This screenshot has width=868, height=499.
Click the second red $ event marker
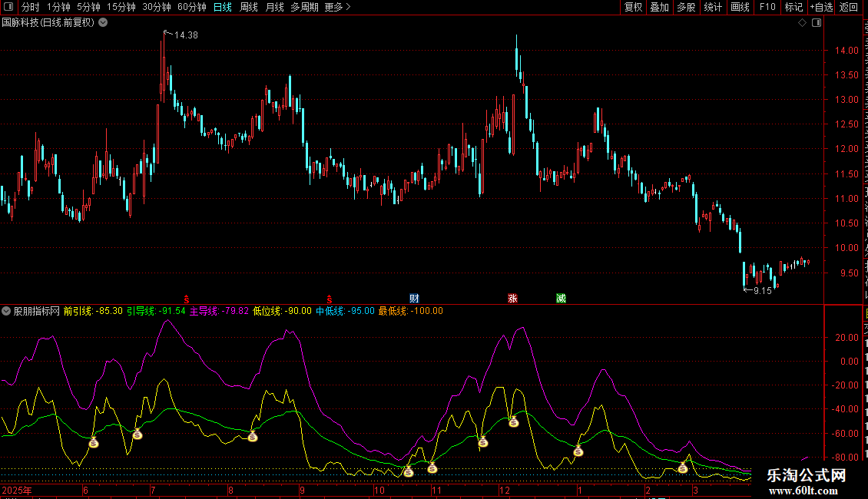[x=330, y=299]
